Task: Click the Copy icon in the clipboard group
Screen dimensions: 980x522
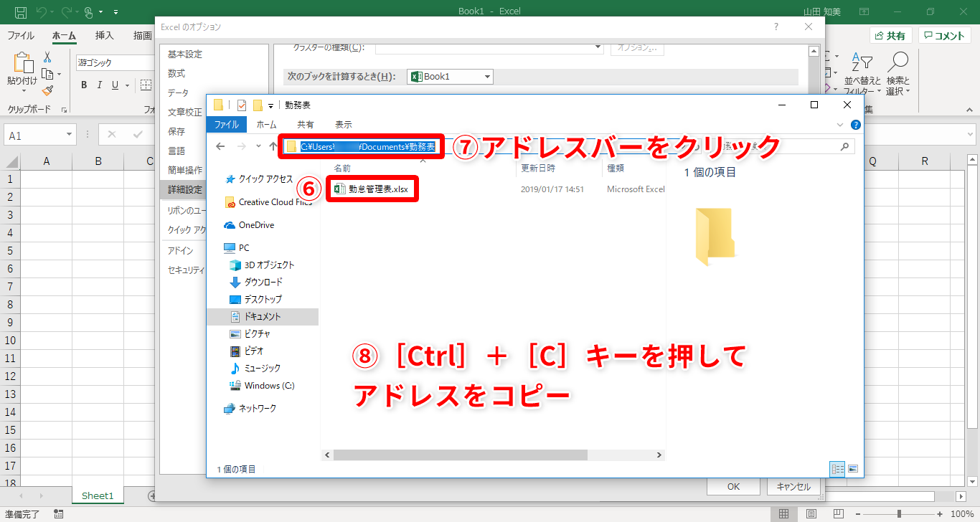Action: [47, 74]
